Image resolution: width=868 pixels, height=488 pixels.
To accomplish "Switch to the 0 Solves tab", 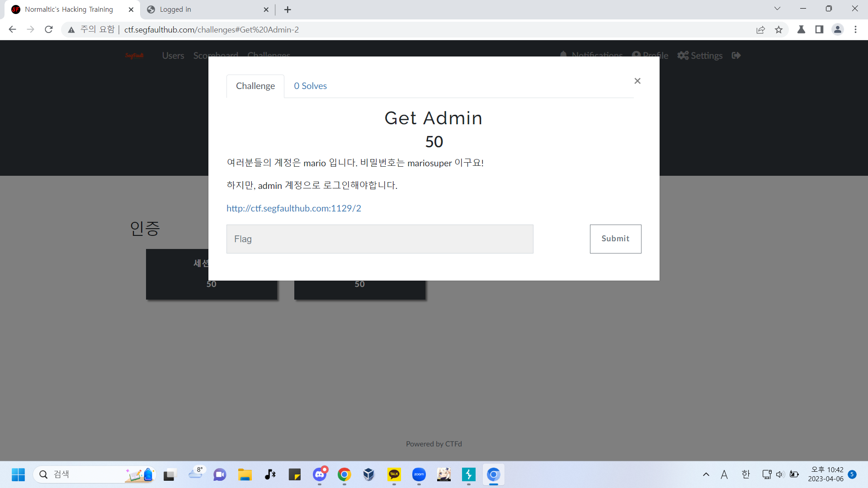I will coord(310,86).
